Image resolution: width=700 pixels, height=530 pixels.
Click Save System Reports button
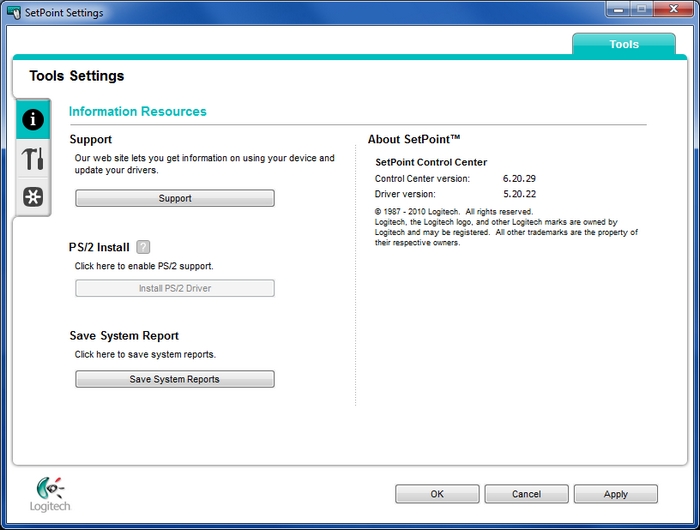pos(175,379)
